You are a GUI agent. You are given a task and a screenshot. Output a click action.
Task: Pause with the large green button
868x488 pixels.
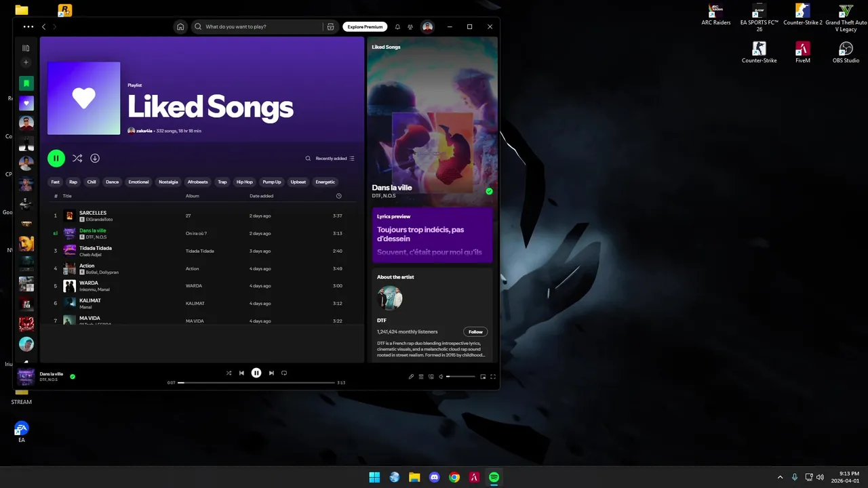(56, 158)
